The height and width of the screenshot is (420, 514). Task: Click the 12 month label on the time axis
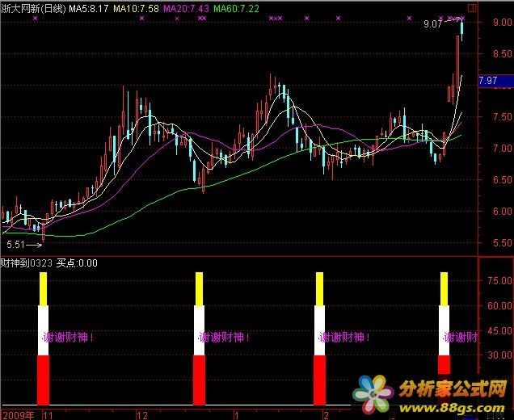pyautogui.click(x=142, y=415)
